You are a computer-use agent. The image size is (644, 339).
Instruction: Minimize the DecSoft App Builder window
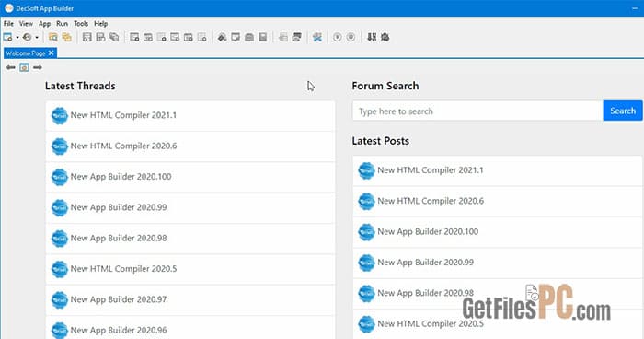tap(635, 8)
